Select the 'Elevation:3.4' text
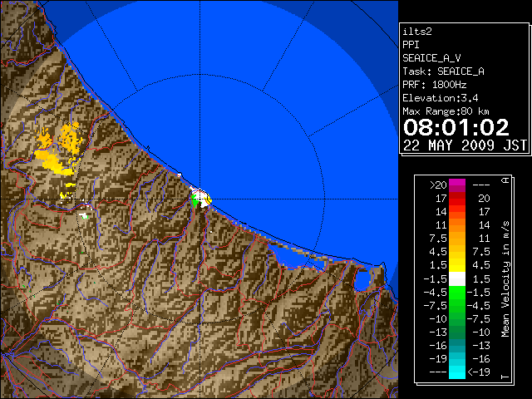The height and width of the screenshot is (399, 532). coord(441,98)
